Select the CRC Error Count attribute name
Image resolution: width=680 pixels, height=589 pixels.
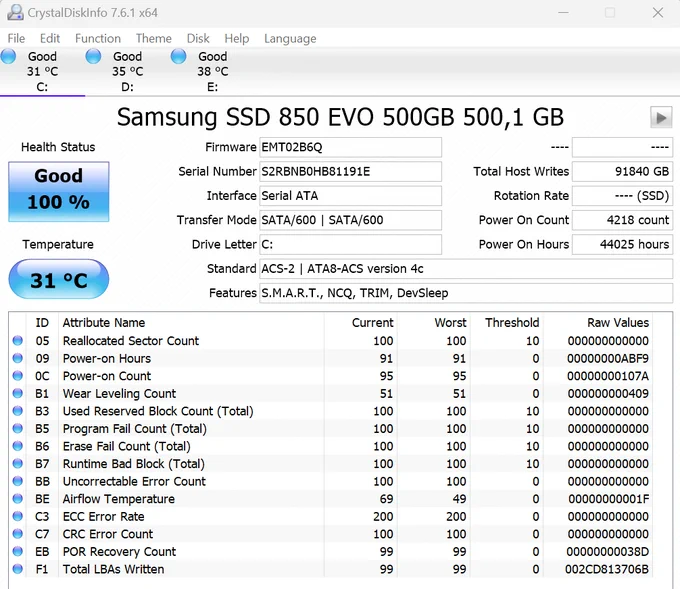coord(108,534)
